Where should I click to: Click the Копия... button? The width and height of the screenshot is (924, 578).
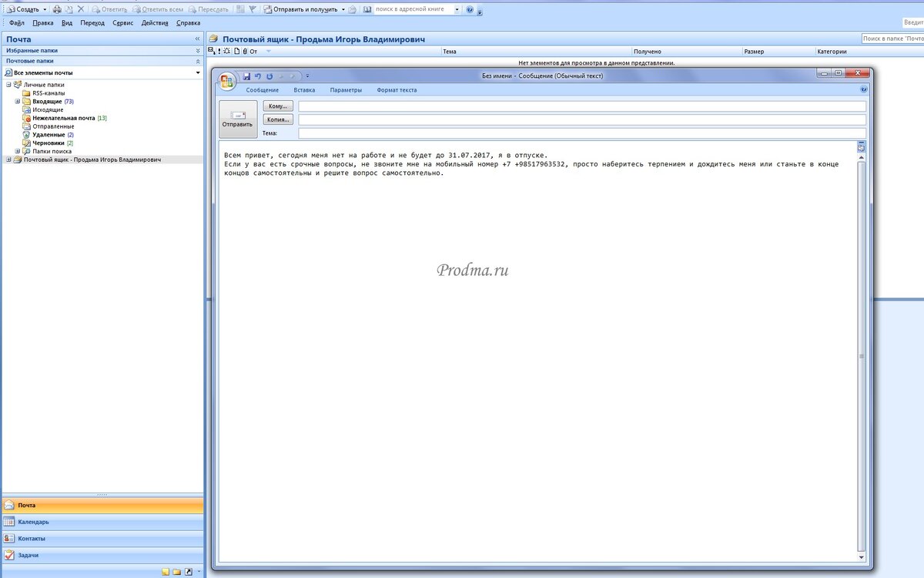point(278,119)
